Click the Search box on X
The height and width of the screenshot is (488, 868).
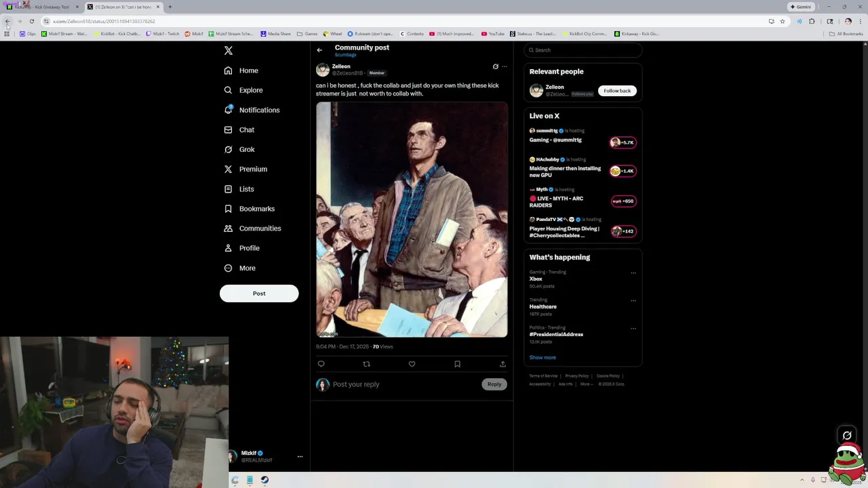point(583,50)
